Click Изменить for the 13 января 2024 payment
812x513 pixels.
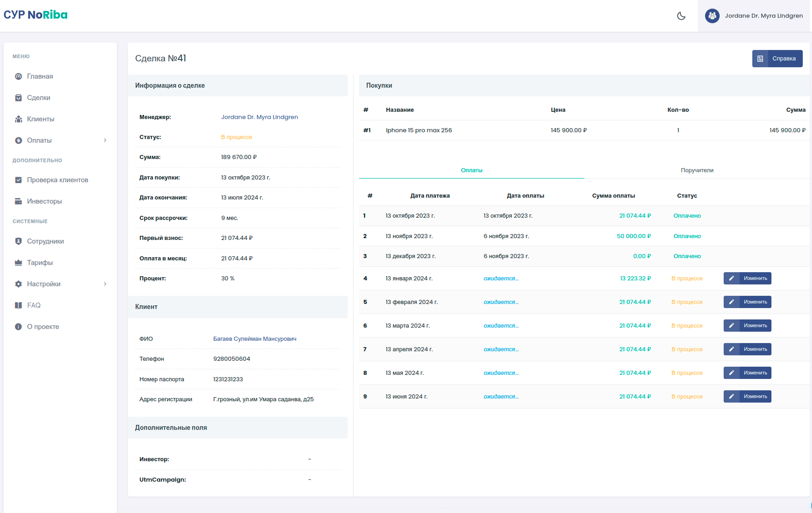pos(747,279)
